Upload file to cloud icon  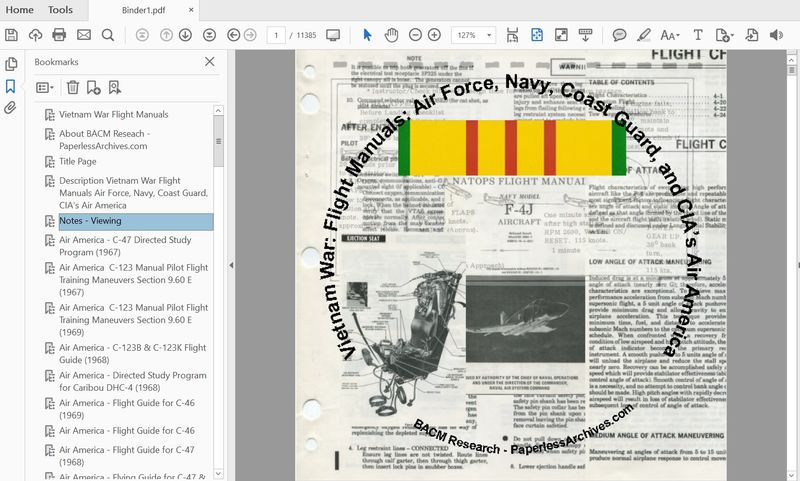(35, 35)
